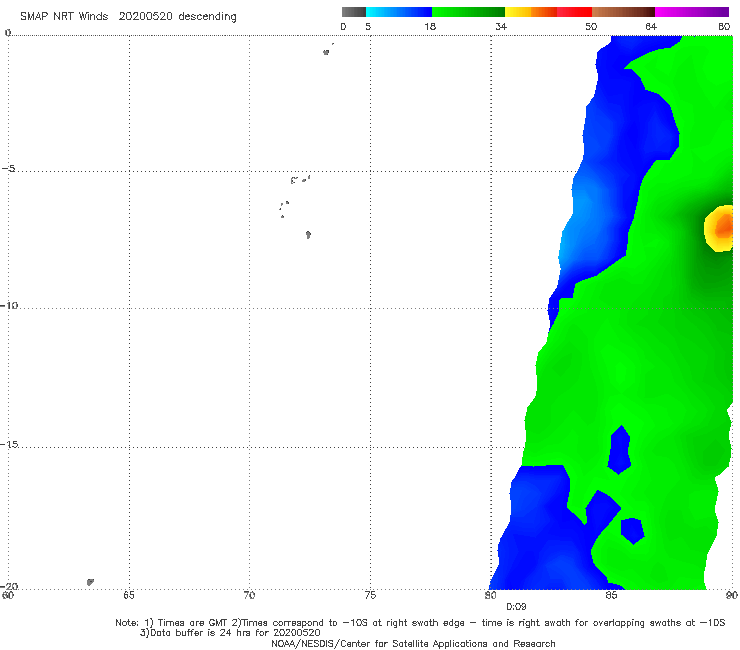Click the latitude axis label '-5'

pos(9,169)
